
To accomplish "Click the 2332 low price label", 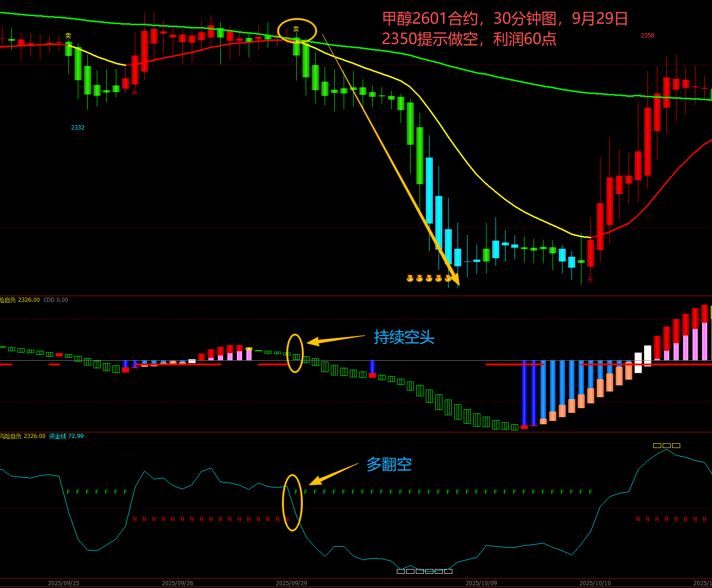I will point(78,128).
